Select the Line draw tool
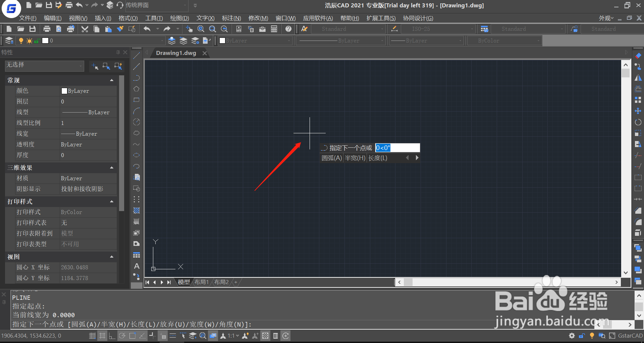This screenshot has height=343, width=644. pyautogui.click(x=137, y=56)
